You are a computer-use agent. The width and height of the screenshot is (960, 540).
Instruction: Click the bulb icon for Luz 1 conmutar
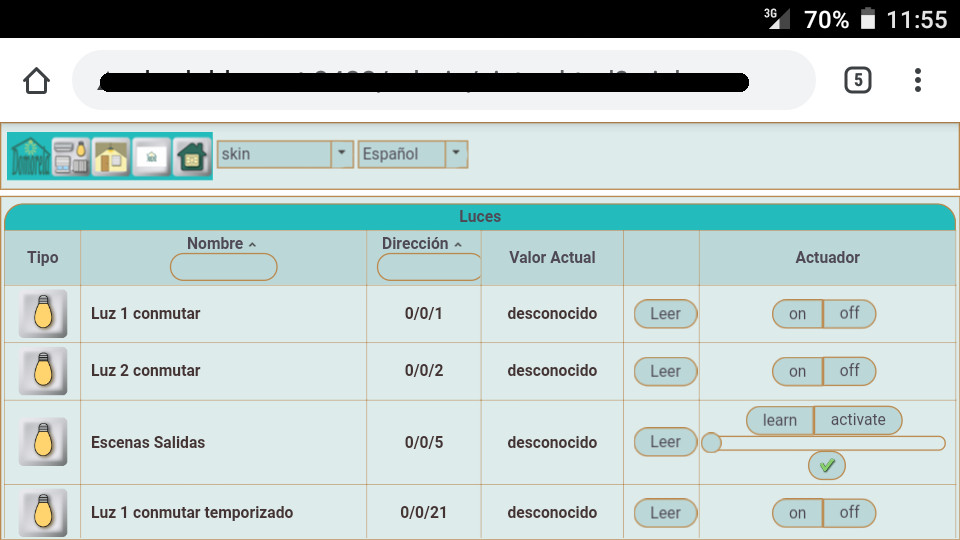pos(43,314)
